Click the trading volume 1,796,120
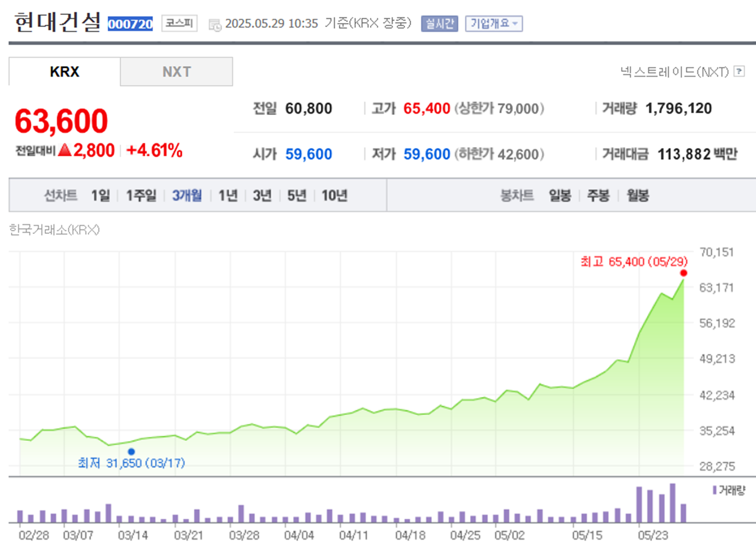Viewport: 756px width, 544px height. click(x=679, y=108)
